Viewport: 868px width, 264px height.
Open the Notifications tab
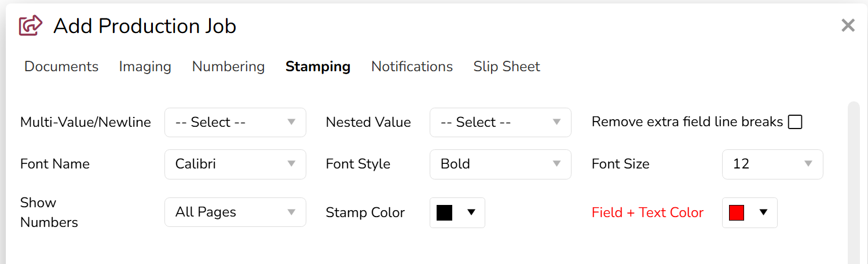[412, 67]
